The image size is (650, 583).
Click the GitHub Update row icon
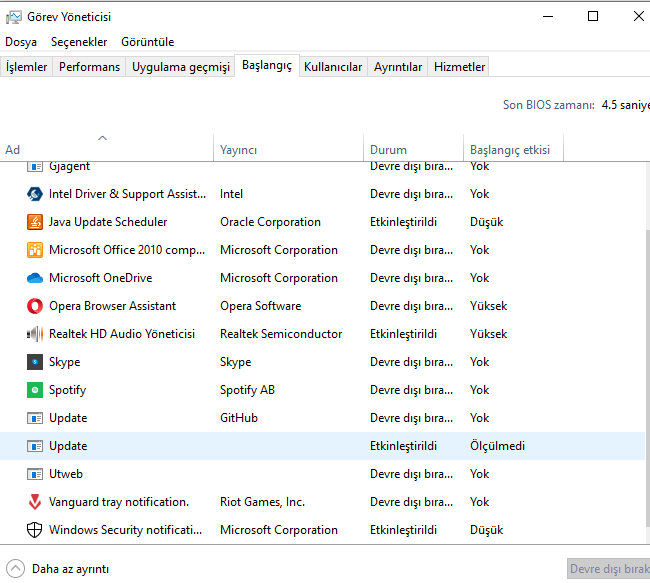35,418
